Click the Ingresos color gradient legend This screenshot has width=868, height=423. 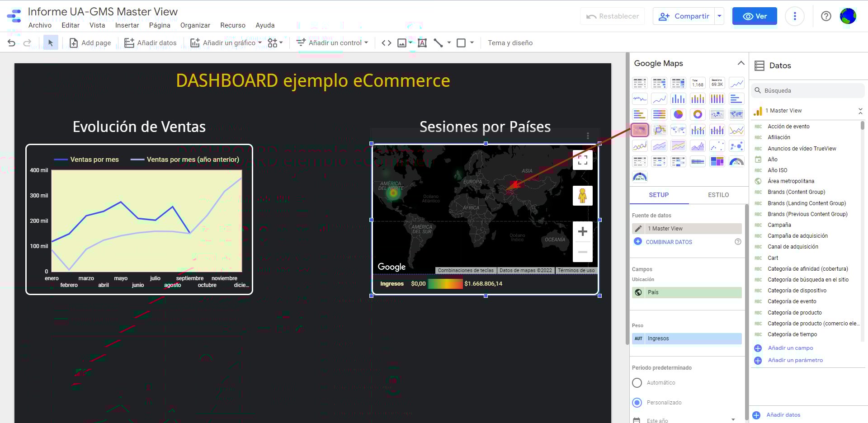pos(445,284)
